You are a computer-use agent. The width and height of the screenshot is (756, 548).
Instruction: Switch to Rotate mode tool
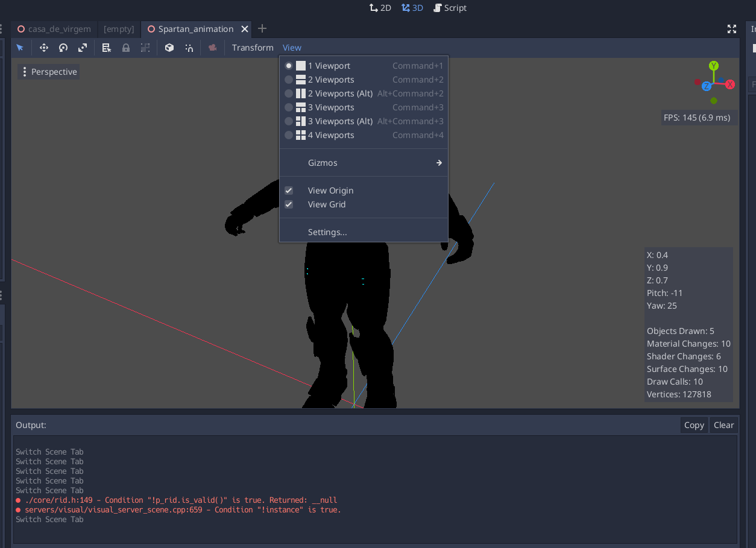coord(63,47)
